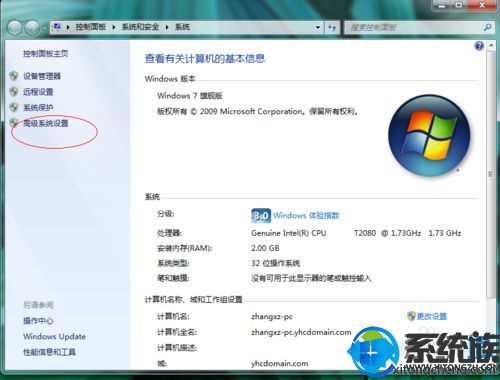The width and height of the screenshot is (500, 380).
Task: Click the Windows 7 旗舰版 edition text
Action: pos(190,96)
